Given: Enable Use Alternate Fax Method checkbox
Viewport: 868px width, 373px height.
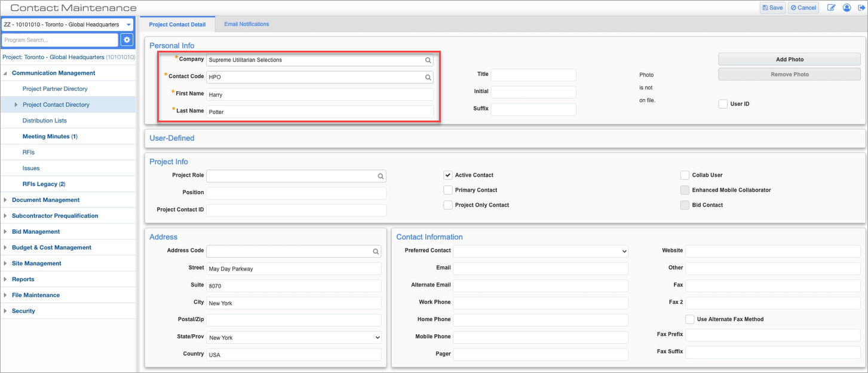Looking at the screenshot, I should [690, 319].
